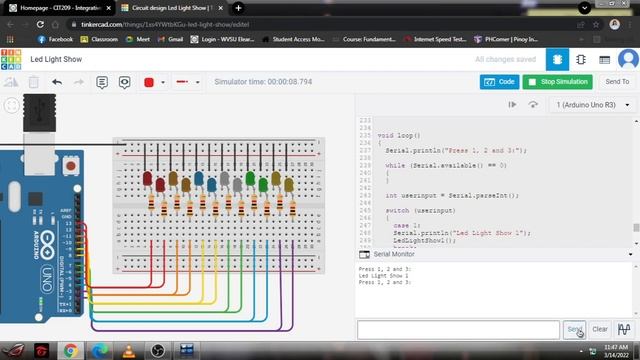Reload the browser page

40,24
